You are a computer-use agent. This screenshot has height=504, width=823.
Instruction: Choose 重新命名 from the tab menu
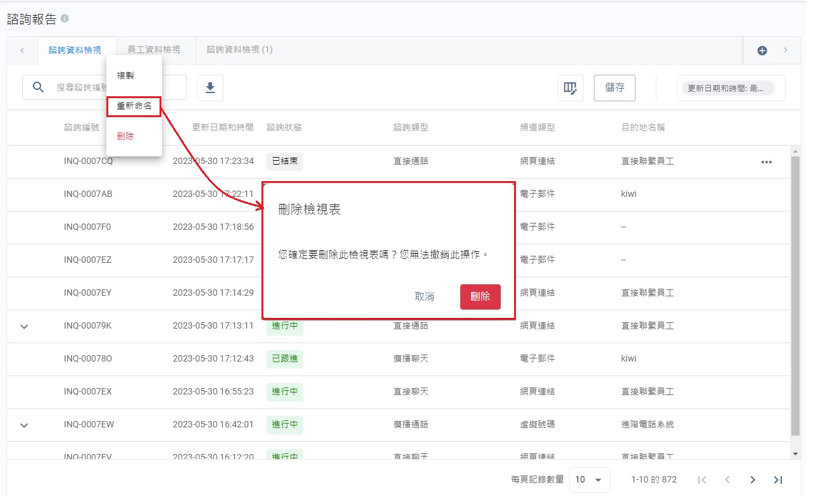[134, 106]
